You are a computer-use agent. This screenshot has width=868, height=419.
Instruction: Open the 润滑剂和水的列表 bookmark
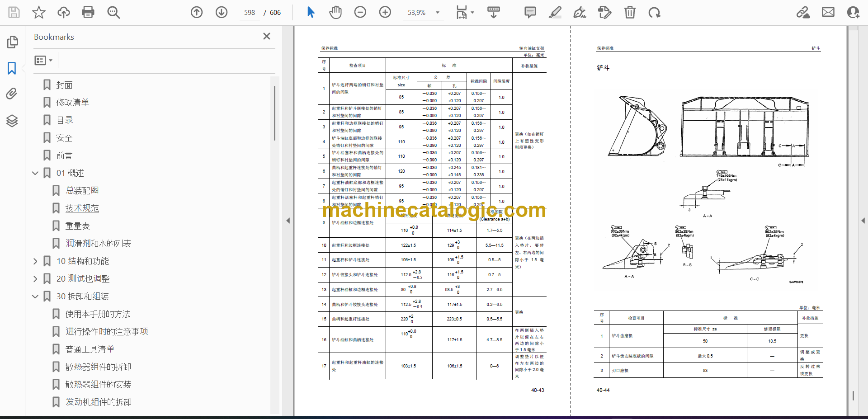(98, 243)
